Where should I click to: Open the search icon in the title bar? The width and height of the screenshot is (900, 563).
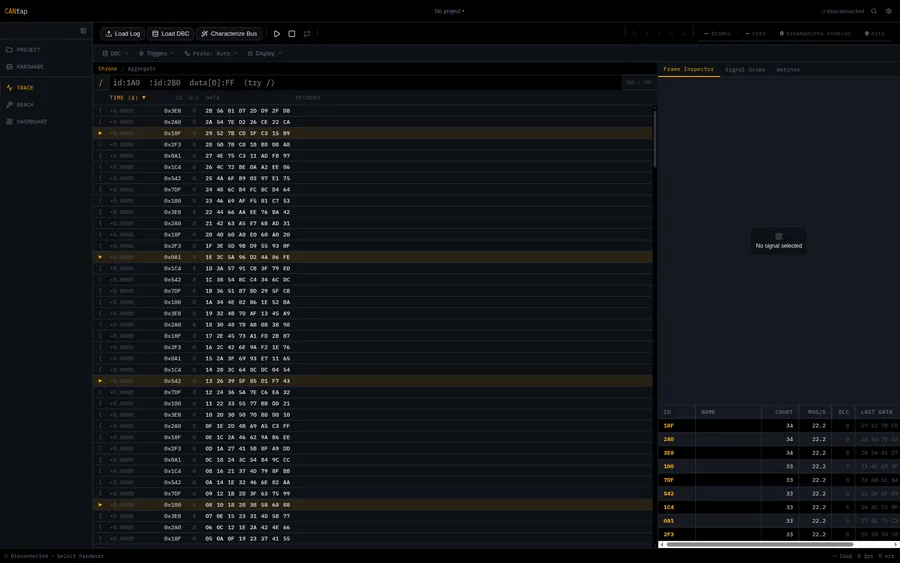(x=874, y=11)
